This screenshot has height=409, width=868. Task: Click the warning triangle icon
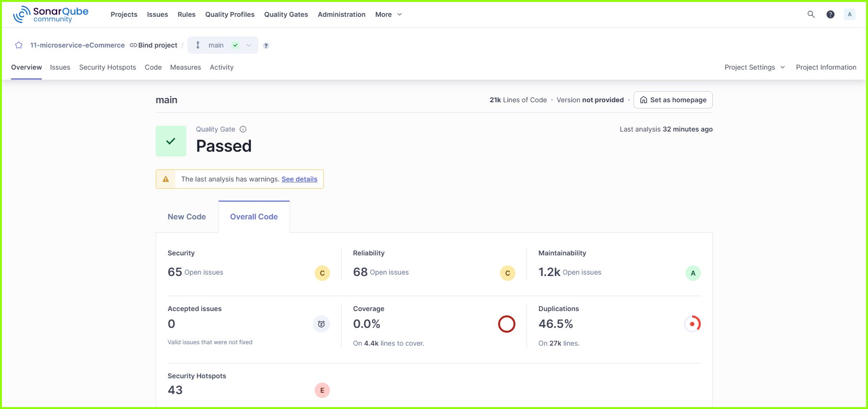point(166,179)
